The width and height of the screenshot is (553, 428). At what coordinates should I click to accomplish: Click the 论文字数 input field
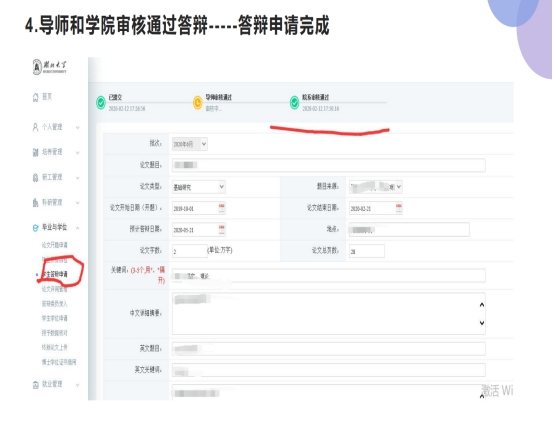pyautogui.click(x=190, y=251)
